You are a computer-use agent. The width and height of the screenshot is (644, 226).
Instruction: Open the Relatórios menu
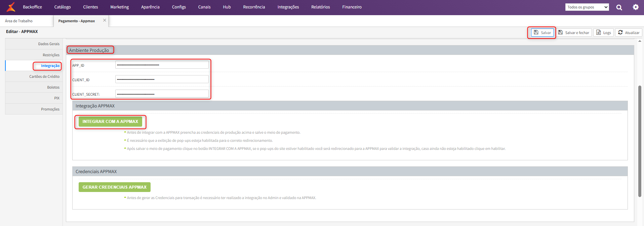tap(320, 7)
